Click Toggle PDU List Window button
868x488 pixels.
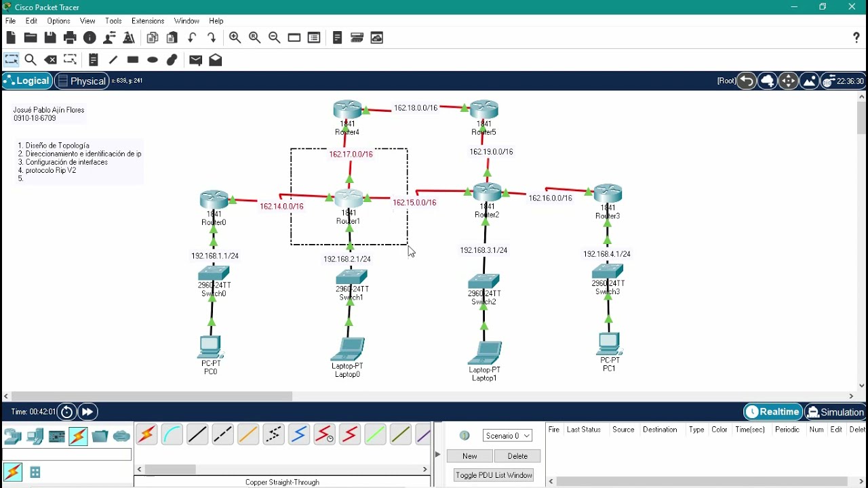click(494, 475)
